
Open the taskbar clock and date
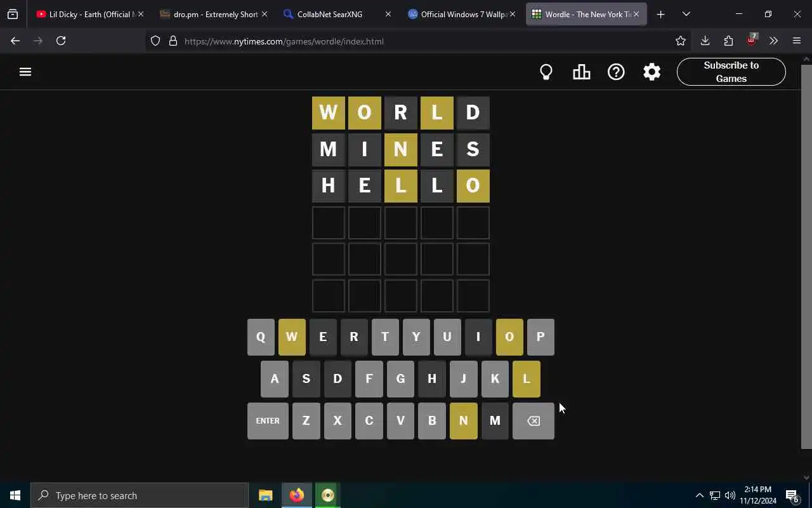(758, 495)
